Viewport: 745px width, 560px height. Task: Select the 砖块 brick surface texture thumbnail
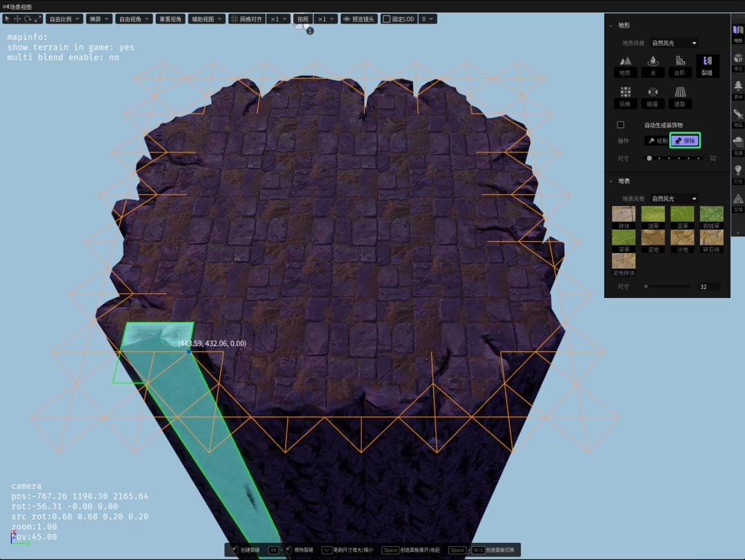(x=624, y=217)
